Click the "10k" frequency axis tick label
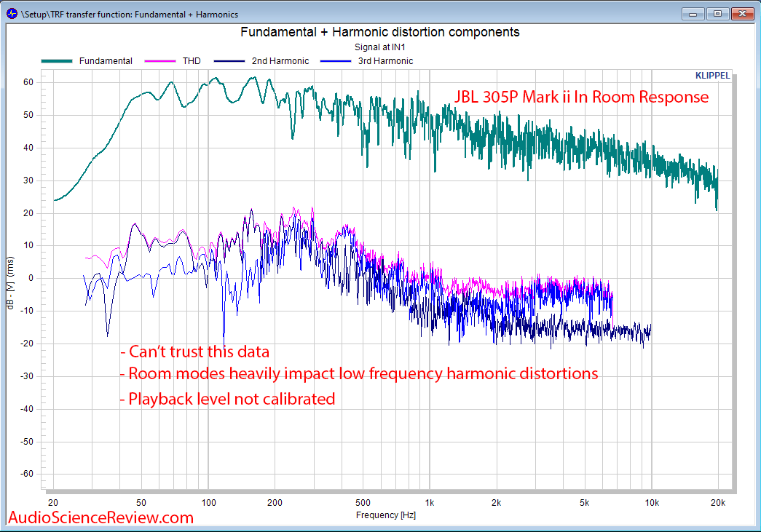The image size is (761, 532). (652, 503)
